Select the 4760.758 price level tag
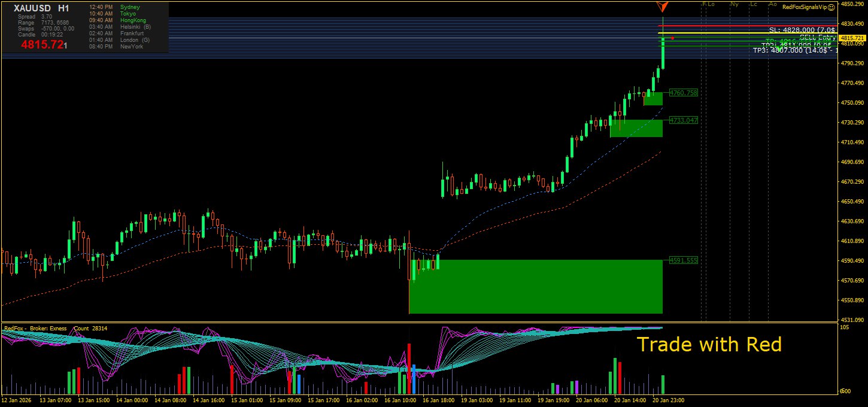 684,93
